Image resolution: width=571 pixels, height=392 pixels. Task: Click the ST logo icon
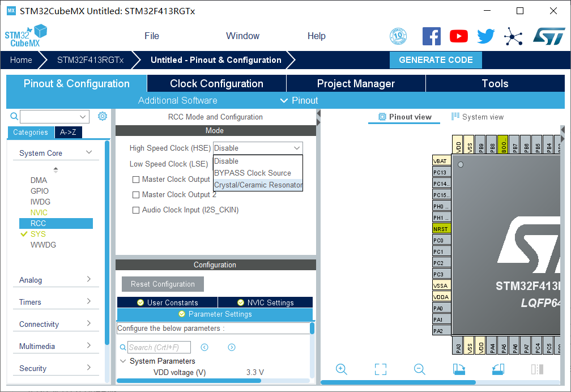click(549, 36)
